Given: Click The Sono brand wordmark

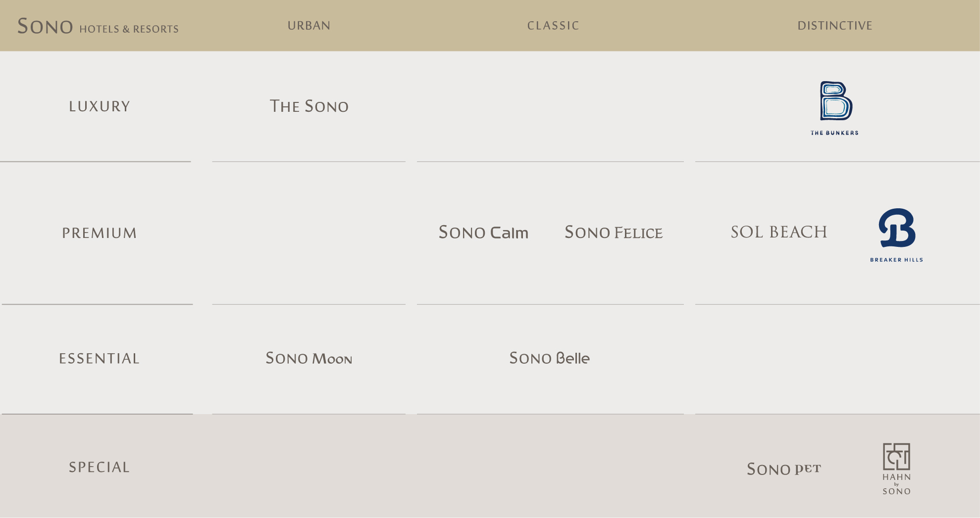Looking at the screenshot, I should pos(309,106).
